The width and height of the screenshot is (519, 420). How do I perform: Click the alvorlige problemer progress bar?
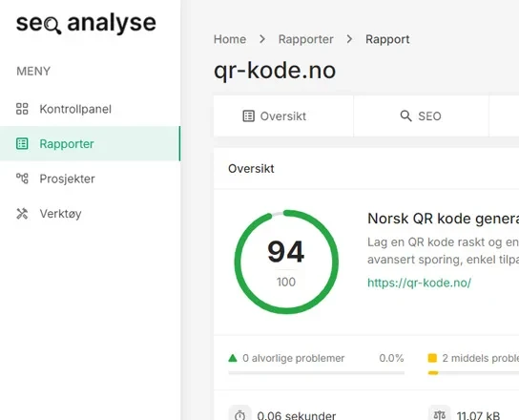pos(316,373)
